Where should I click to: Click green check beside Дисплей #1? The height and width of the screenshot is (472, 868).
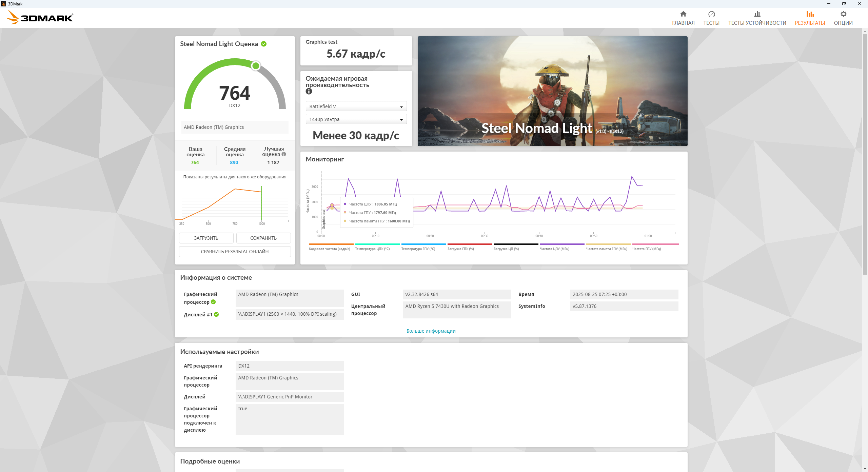pos(216,314)
